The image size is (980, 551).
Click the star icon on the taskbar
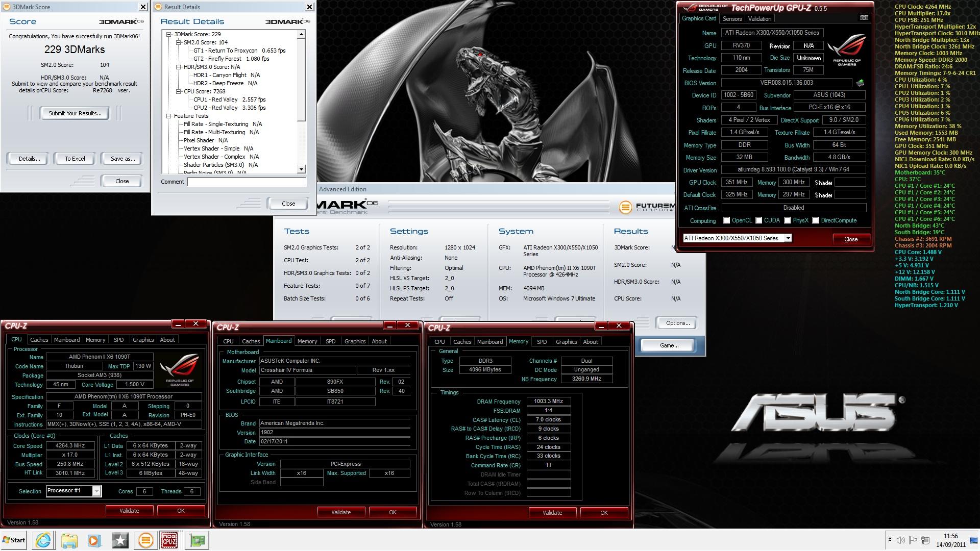pos(120,540)
